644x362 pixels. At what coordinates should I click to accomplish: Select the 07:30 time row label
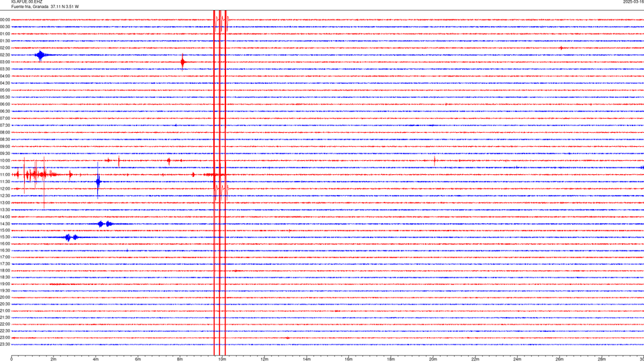pyautogui.click(x=5, y=125)
